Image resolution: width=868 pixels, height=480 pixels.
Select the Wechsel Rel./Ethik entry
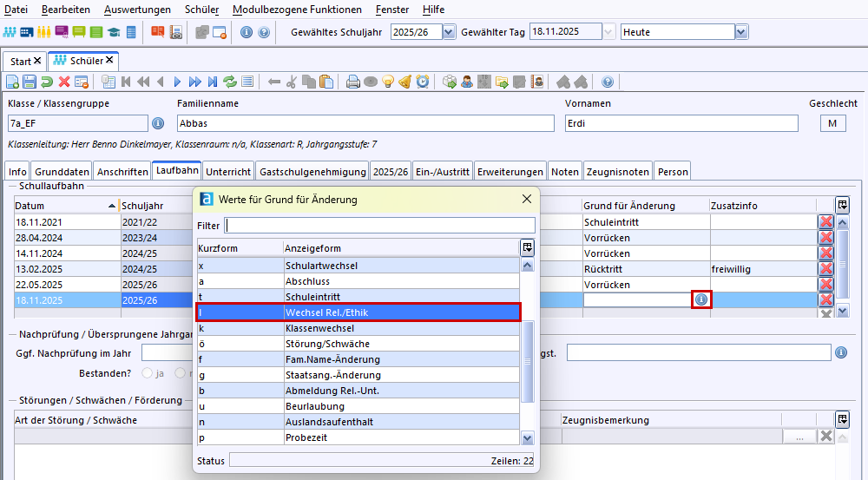[358, 312]
